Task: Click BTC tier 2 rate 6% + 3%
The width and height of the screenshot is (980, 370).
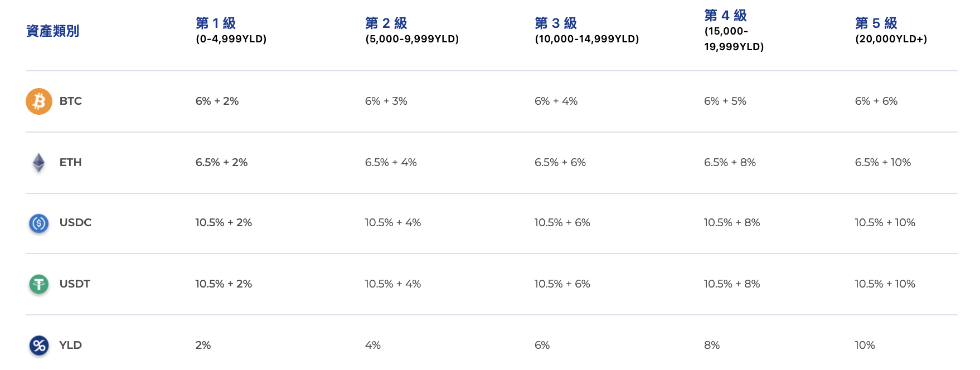Action: pyautogui.click(x=386, y=101)
